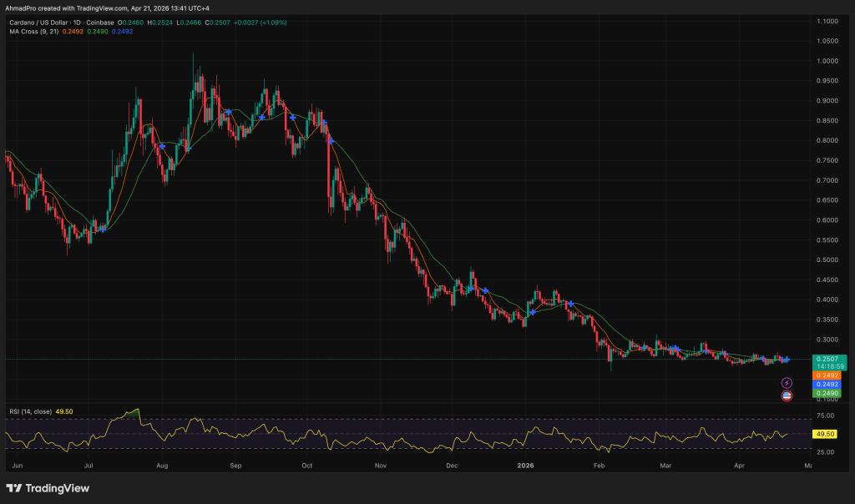
Task: Click the orange 0.2492 MA value in legend
Action: point(73,32)
